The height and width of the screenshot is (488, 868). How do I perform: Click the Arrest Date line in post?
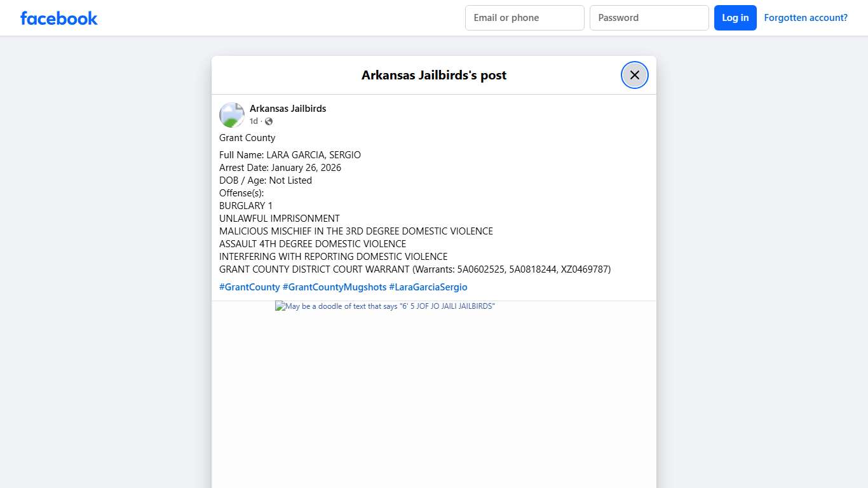tap(280, 168)
